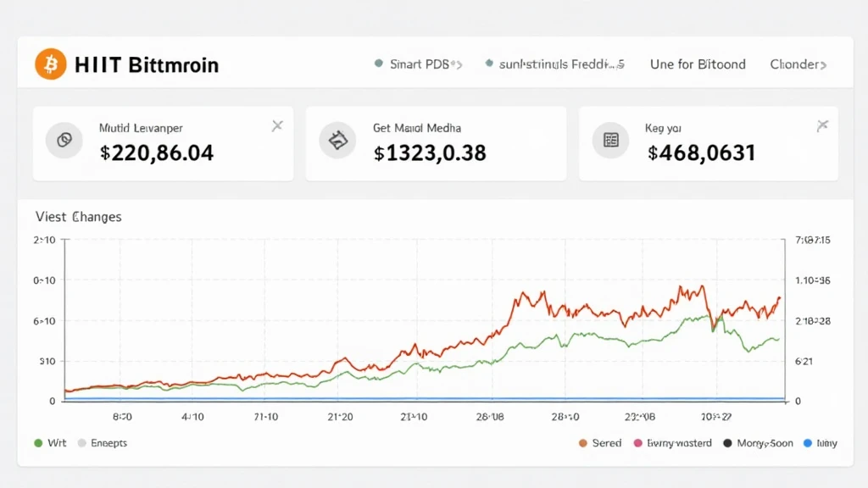Click the dot icon beside sunhstinuls Fredd

pyautogui.click(x=489, y=64)
